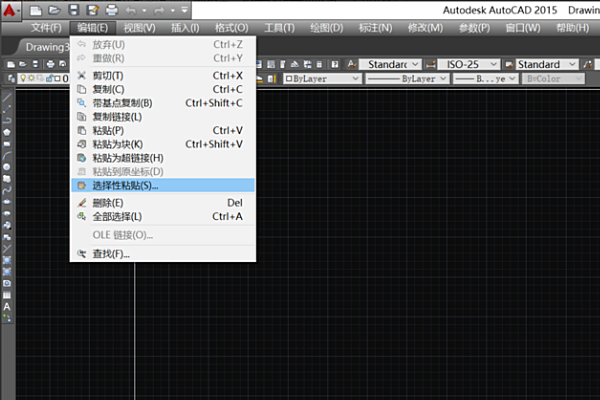Choose 全部选择(L) from the Edit menu
The image size is (600, 400).
(163, 217)
